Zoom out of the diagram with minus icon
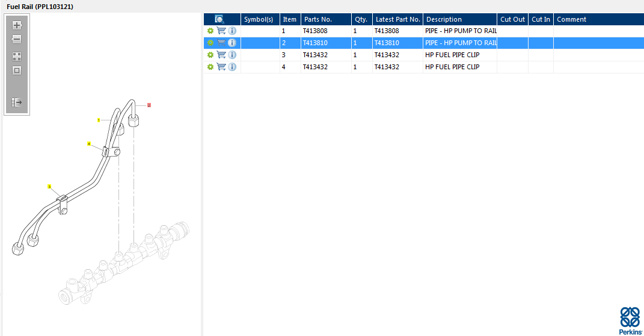The height and width of the screenshot is (336, 644). (16, 40)
